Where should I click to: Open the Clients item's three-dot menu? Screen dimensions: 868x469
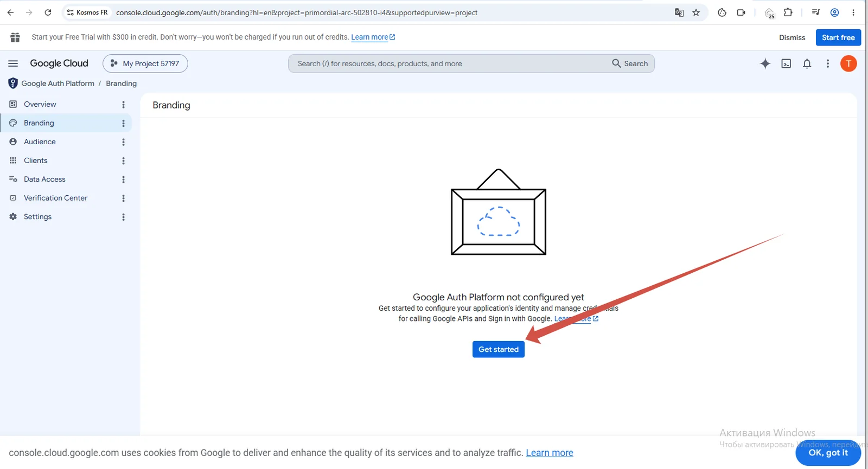(x=124, y=160)
